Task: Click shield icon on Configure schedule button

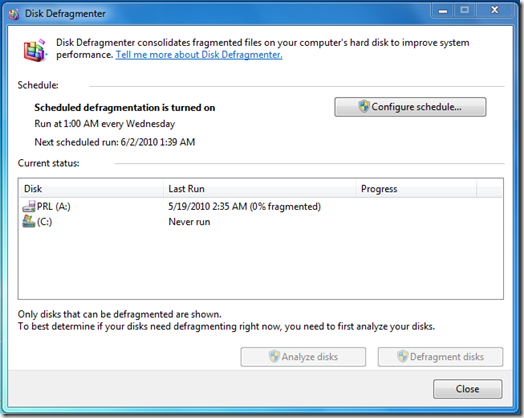Action: pyautogui.click(x=364, y=107)
